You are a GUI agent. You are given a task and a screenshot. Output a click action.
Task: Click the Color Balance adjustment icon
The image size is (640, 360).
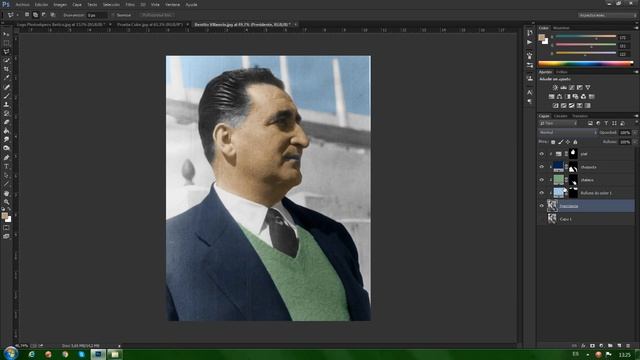(x=560, y=97)
